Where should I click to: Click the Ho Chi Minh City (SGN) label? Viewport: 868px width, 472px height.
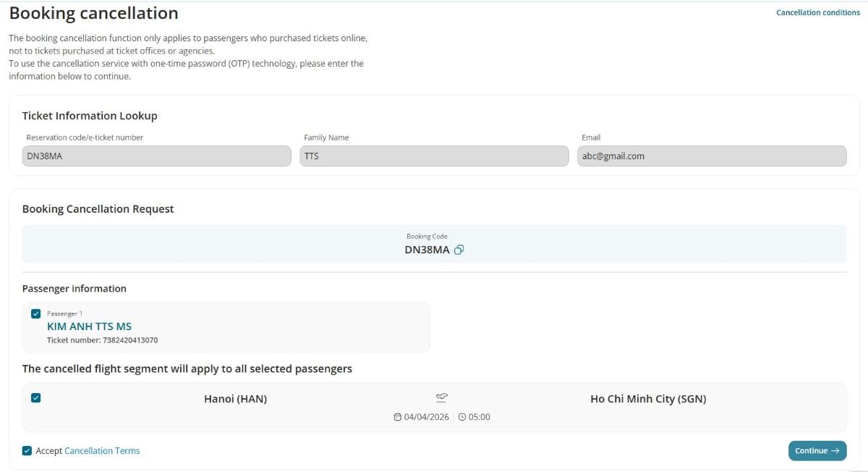click(x=648, y=399)
